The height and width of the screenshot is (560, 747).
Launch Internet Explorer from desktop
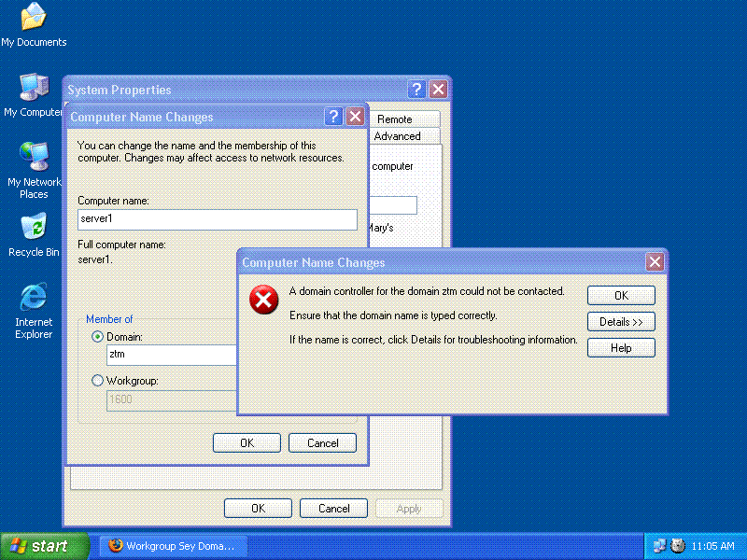(x=34, y=299)
